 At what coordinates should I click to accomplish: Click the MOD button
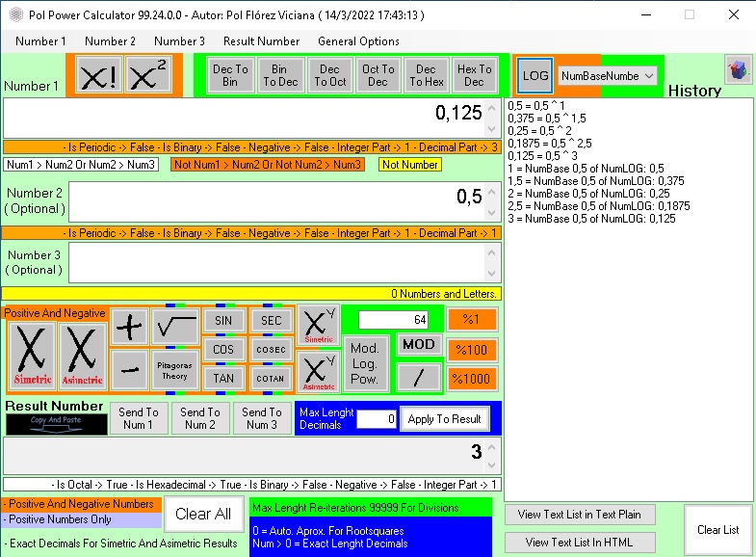point(419,344)
